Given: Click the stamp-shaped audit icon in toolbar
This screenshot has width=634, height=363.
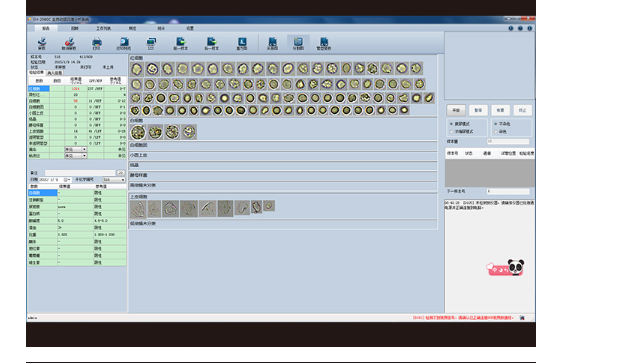Looking at the screenshot, I should point(42,42).
